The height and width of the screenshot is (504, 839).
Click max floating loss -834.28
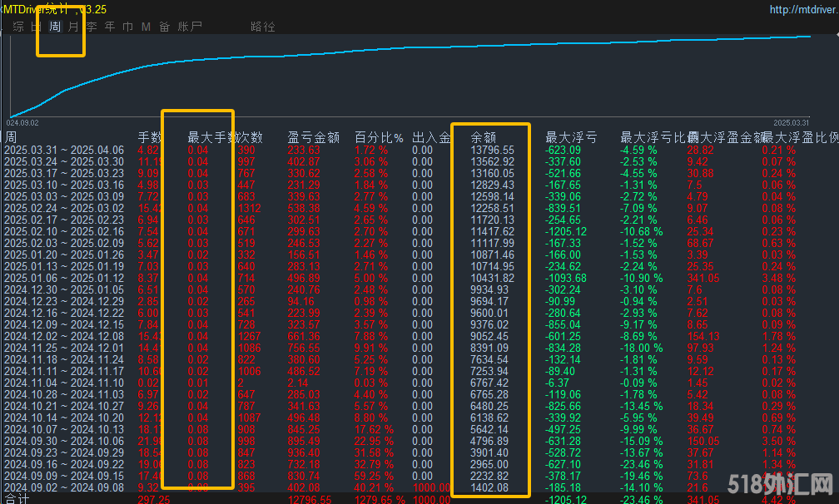(563, 348)
